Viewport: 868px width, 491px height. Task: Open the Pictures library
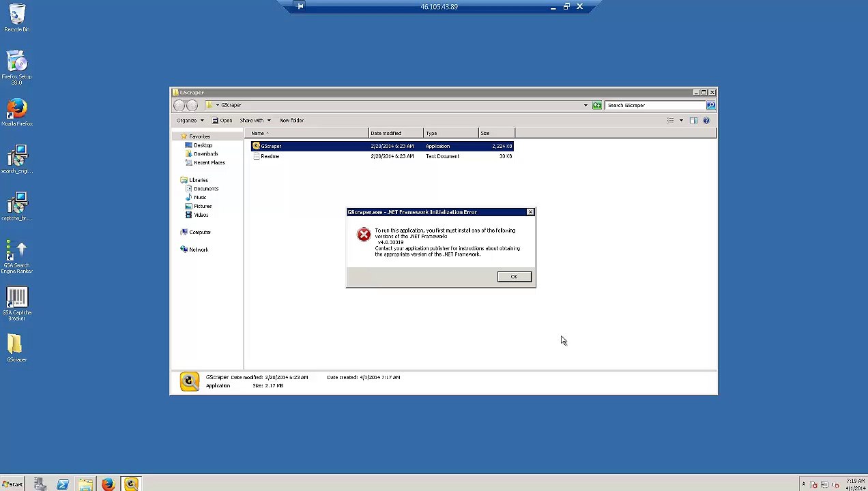(x=202, y=206)
